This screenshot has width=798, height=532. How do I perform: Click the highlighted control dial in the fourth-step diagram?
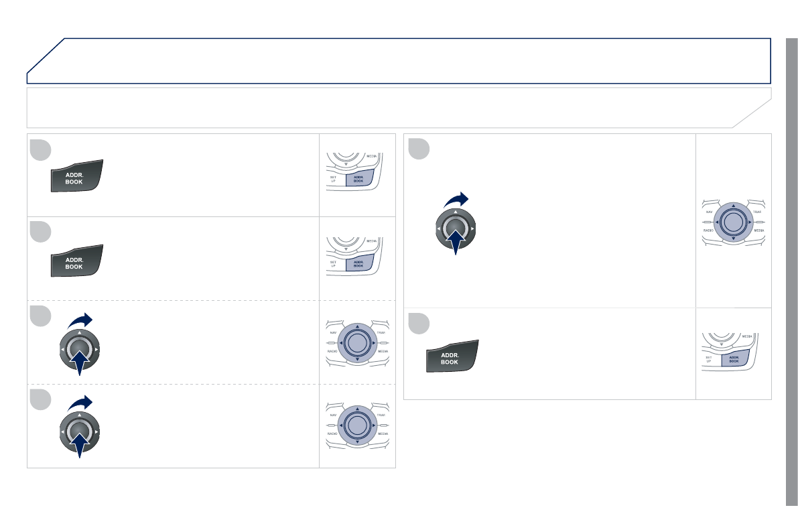(357, 425)
